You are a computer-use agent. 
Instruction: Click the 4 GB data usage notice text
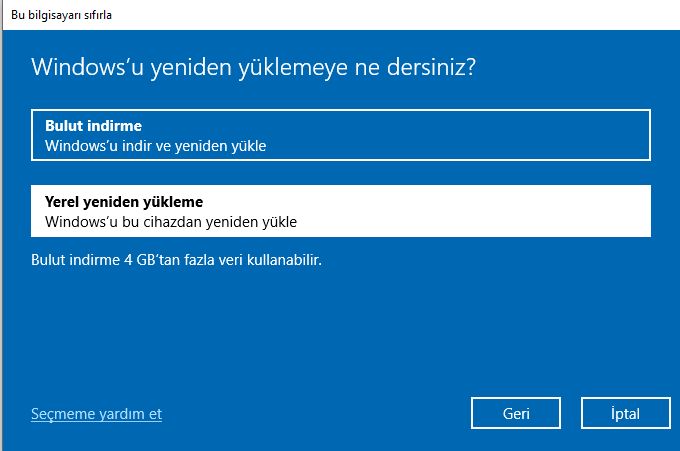point(177,260)
